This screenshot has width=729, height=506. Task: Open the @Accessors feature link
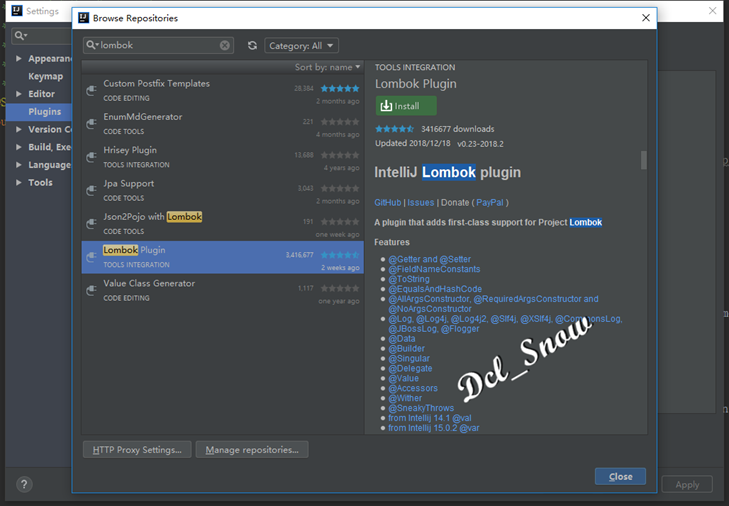(413, 388)
